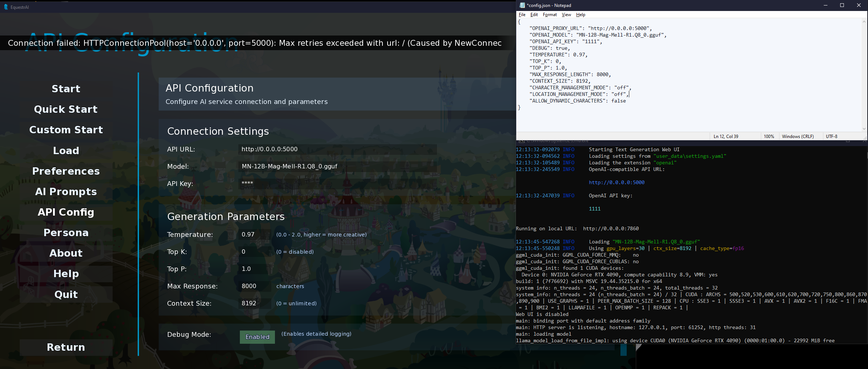Image resolution: width=868 pixels, height=369 pixels.
Task: Click the Model name input field
Action: coord(337,167)
